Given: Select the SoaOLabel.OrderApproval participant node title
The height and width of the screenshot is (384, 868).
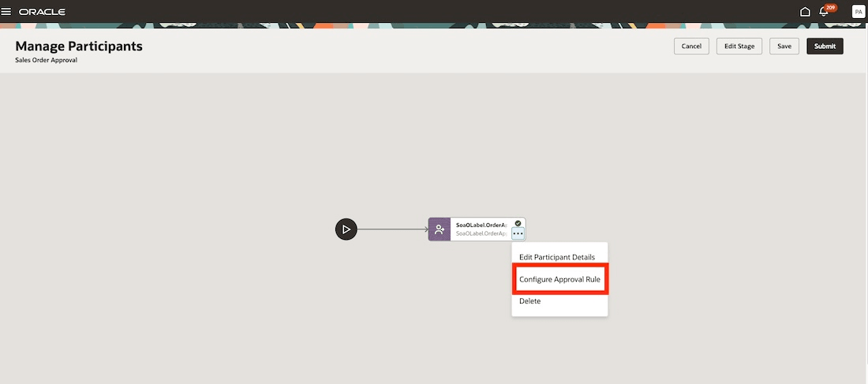Looking at the screenshot, I should pos(481,225).
